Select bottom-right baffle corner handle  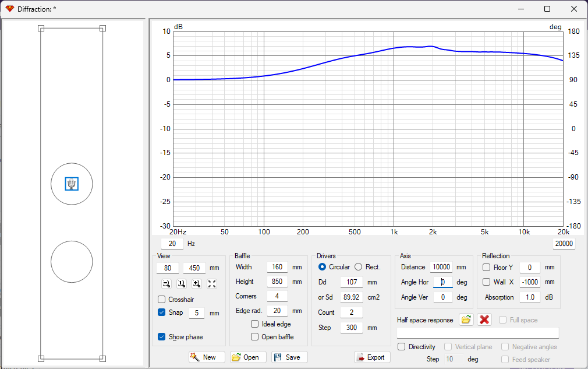[x=102, y=359]
